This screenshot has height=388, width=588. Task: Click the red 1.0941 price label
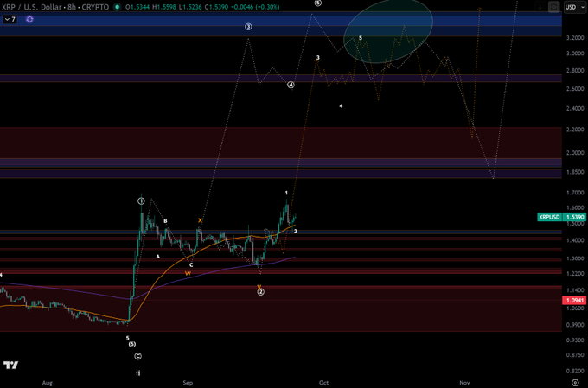pos(574,300)
